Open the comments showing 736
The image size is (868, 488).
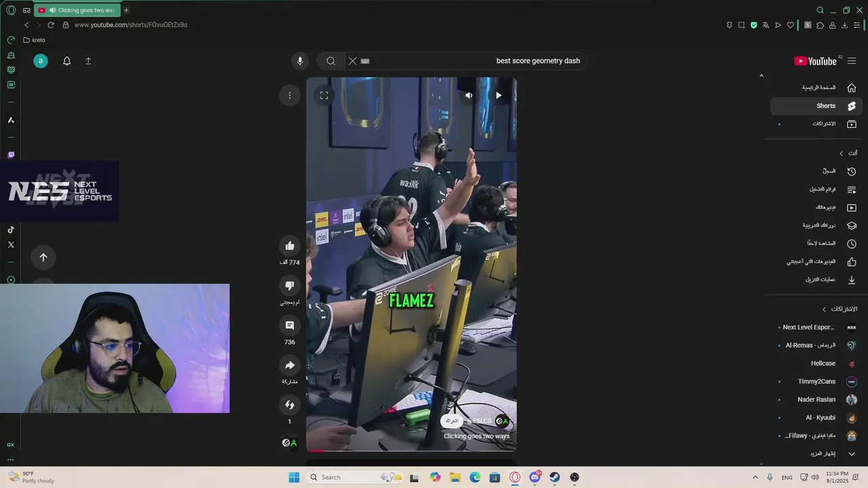pyautogui.click(x=290, y=325)
